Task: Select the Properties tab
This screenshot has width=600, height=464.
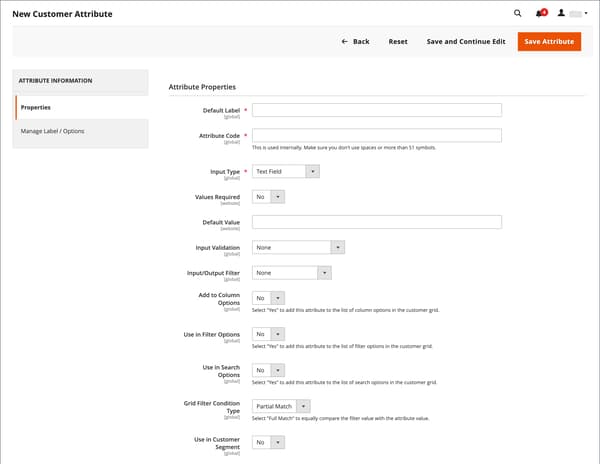Action: click(82, 107)
